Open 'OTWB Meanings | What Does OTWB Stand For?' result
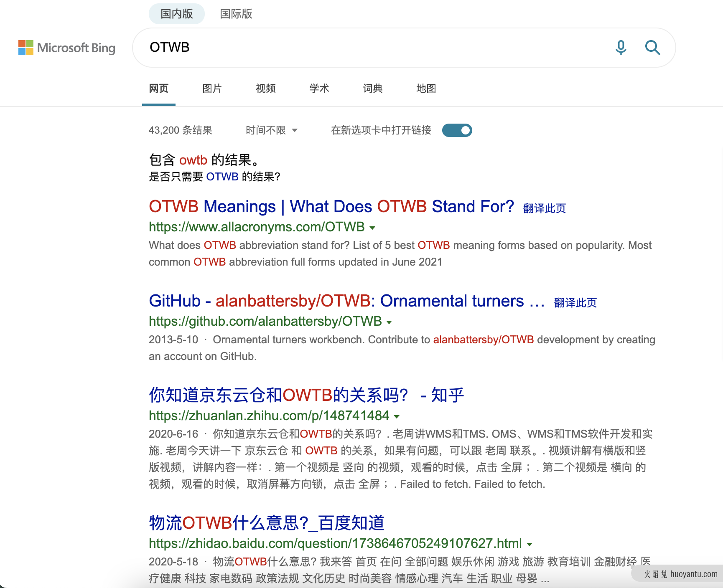 pyautogui.click(x=331, y=207)
